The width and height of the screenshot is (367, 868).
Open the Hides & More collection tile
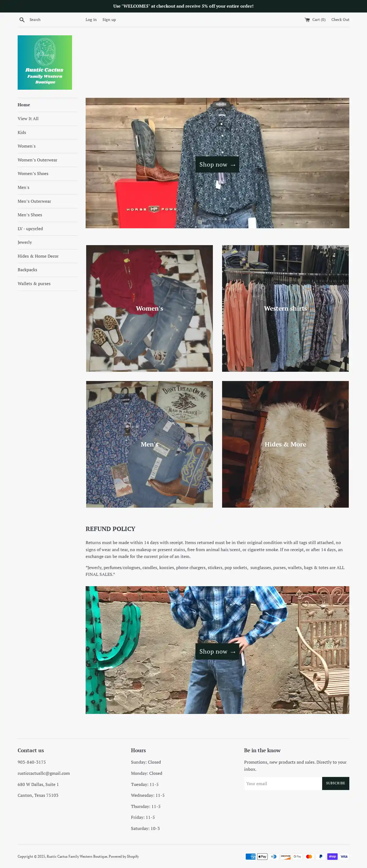tap(285, 444)
